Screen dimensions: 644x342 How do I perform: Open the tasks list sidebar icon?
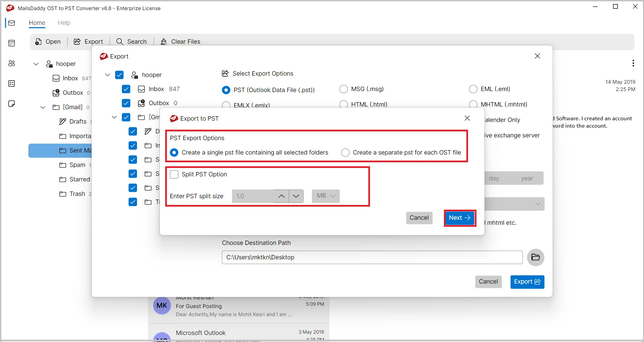12,84
